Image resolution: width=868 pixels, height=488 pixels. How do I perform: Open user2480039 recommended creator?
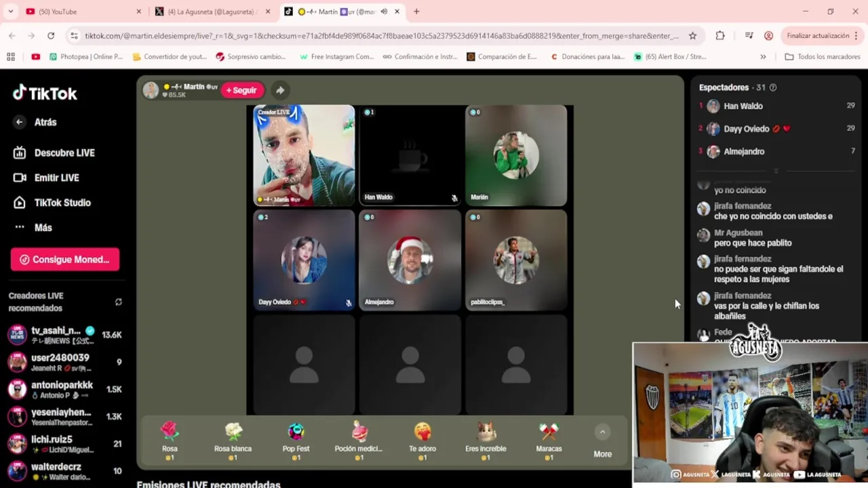coord(65,363)
